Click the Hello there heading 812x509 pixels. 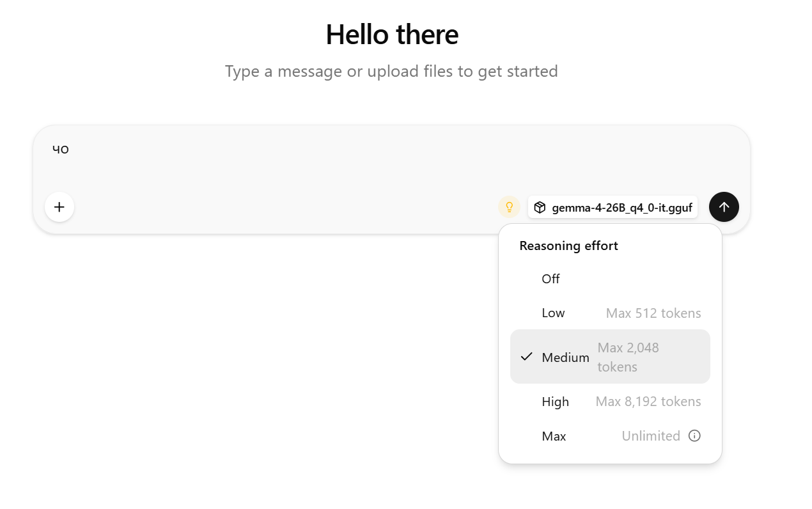tap(392, 35)
